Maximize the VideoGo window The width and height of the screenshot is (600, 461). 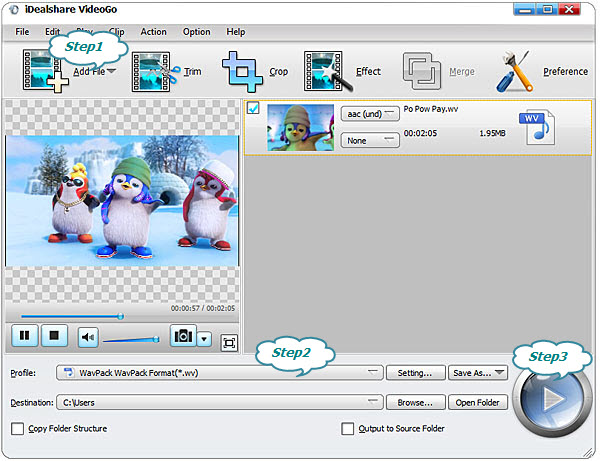point(548,9)
